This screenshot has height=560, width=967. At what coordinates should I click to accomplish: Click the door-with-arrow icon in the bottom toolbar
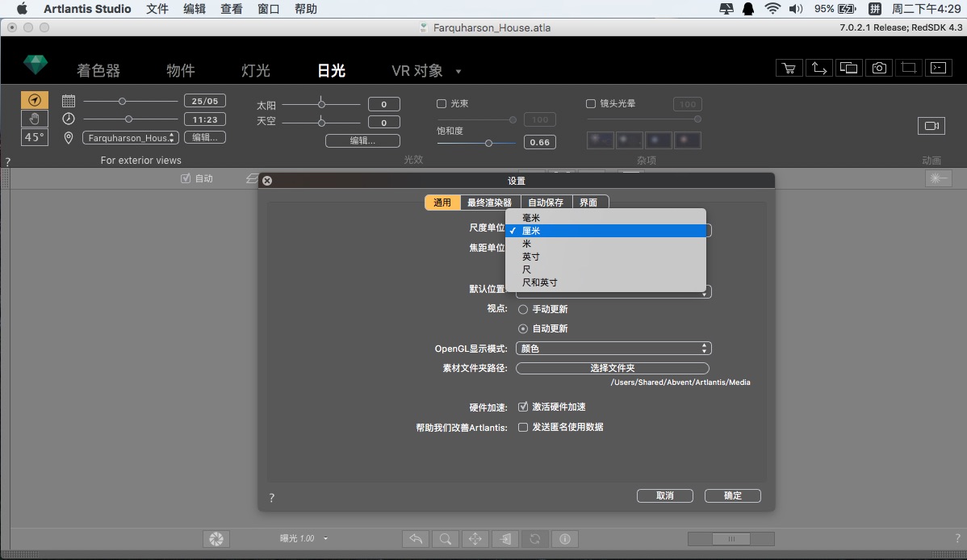click(x=505, y=538)
